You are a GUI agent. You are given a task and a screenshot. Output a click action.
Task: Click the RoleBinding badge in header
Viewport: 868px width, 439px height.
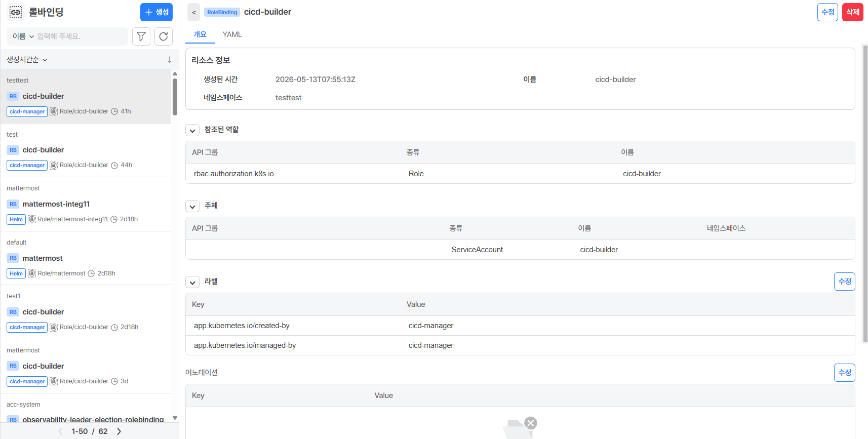tap(222, 12)
